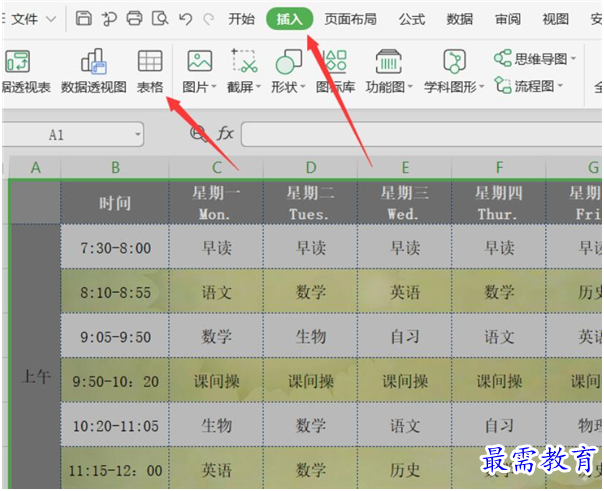Click the Print icon in quick toolbar
The height and width of the screenshot is (491, 604).
[134, 18]
